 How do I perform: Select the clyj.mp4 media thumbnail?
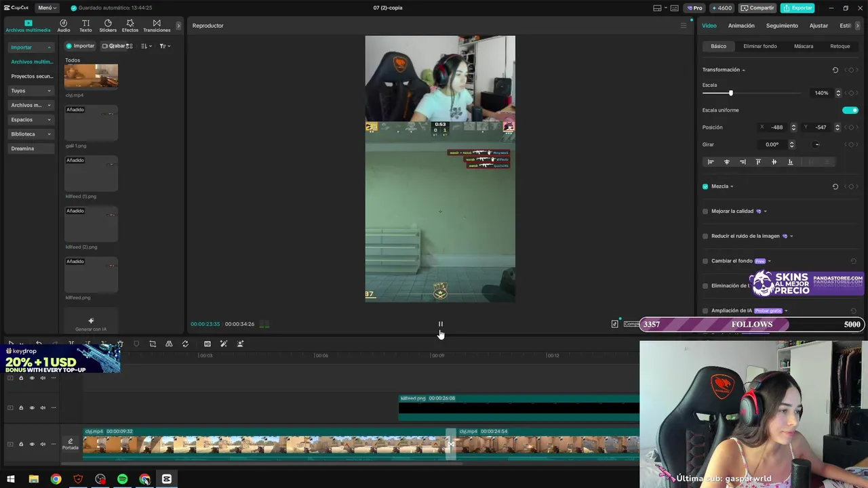[91, 76]
